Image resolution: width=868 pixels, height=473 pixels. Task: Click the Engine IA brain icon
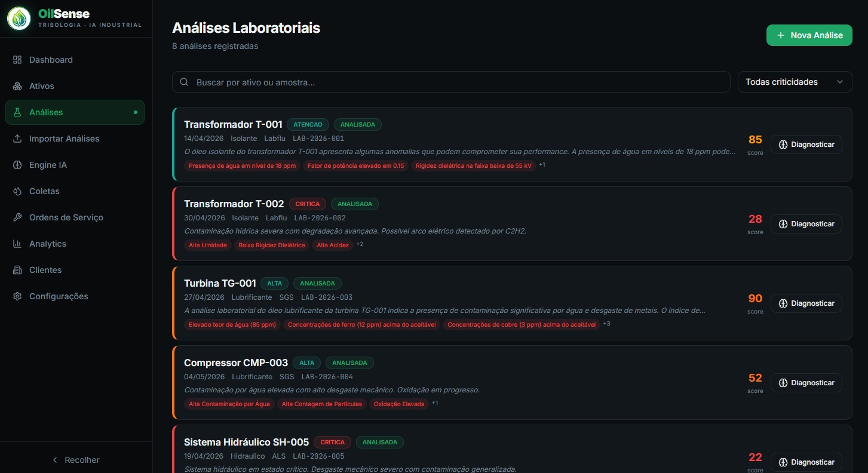[x=17, y=165]
